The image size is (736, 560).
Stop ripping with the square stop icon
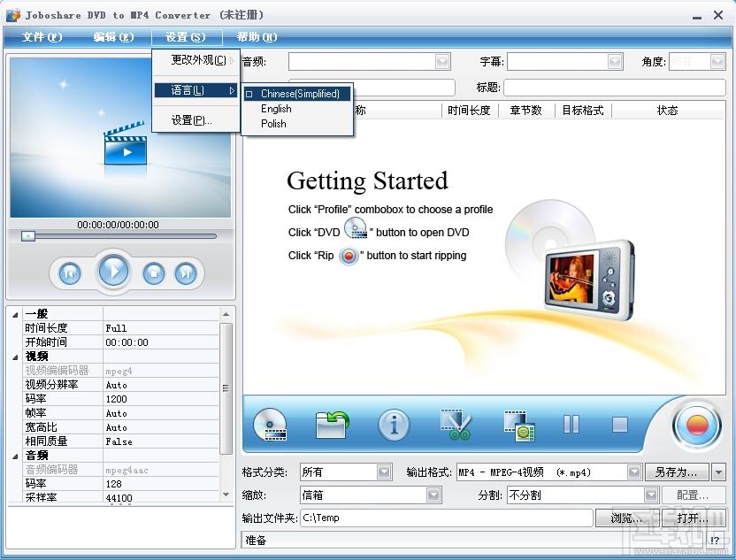[x=619, y=425]
